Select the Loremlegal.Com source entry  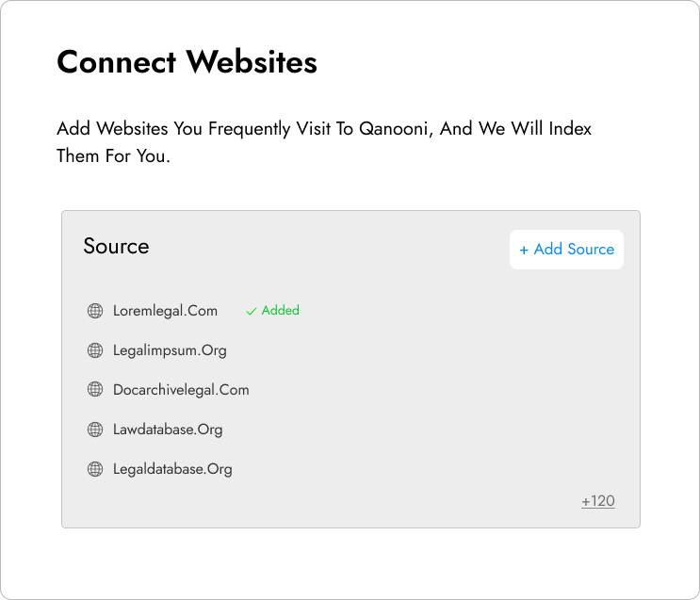[165, 311]
